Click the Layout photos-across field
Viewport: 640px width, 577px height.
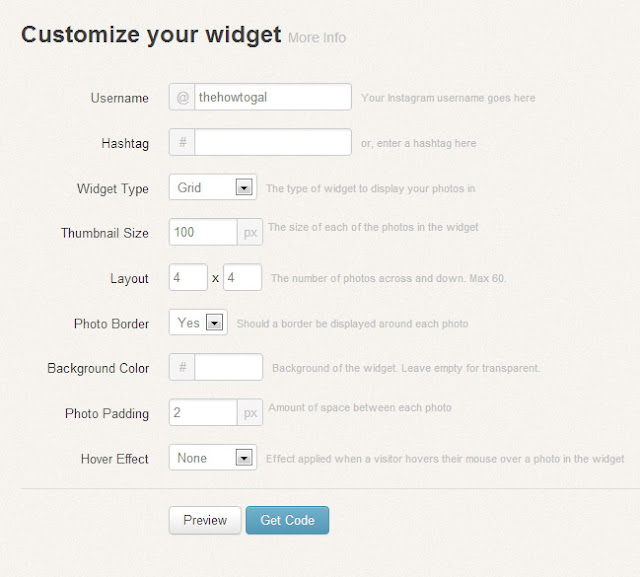pyautogui.click(x=188, y=278)
